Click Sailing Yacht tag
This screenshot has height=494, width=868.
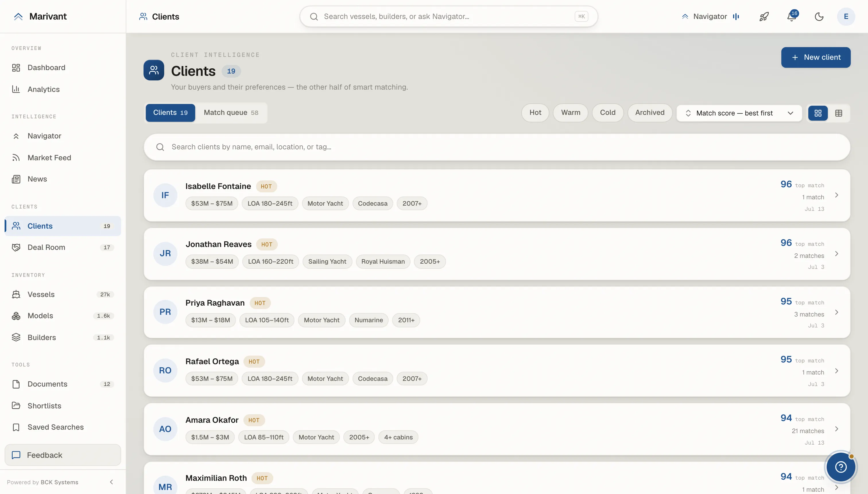(327, 262)
